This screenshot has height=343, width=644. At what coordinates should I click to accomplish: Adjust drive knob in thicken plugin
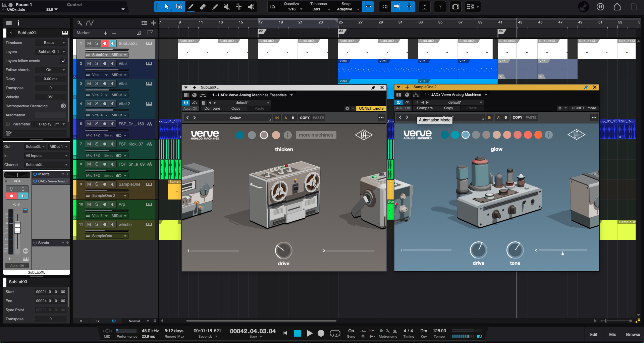tap(283, 250)
